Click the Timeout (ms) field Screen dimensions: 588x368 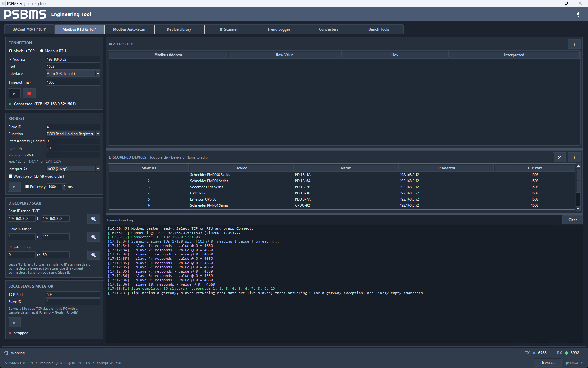click(x=73, y=82)
